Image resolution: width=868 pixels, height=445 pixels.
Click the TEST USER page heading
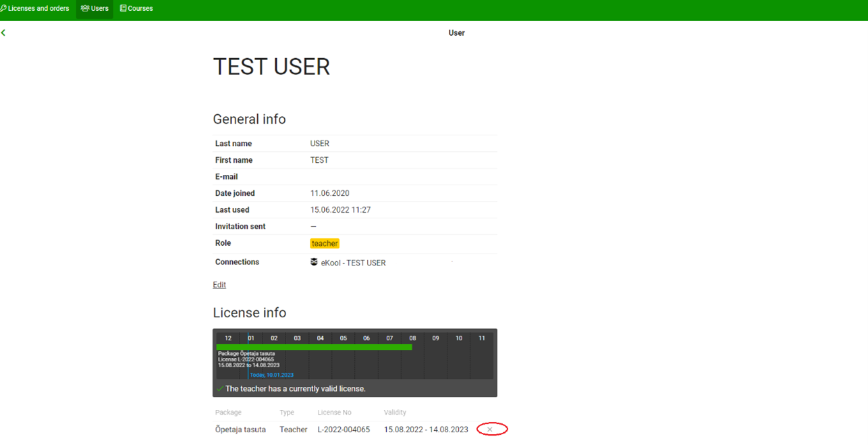coord(271,67)
